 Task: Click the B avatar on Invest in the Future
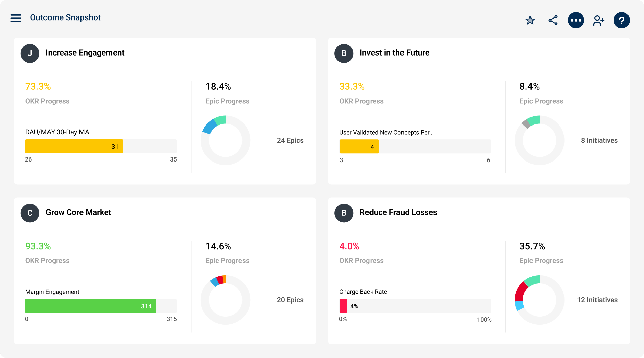click(x=344, y=53)
